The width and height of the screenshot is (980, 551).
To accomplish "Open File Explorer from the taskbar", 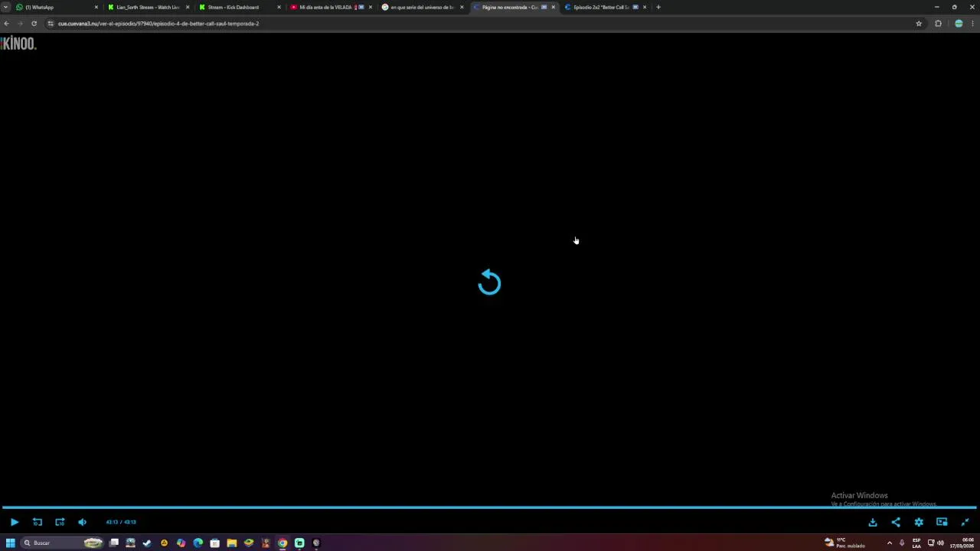I will coord(232,543).
